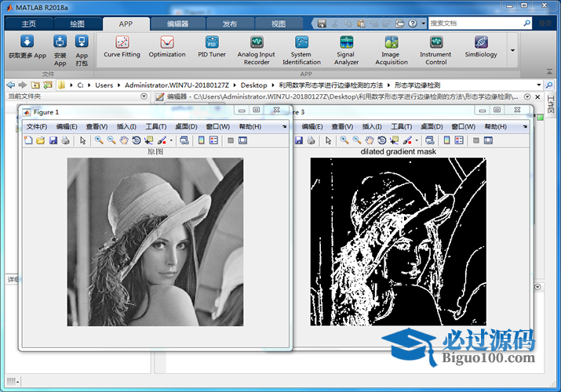The height and width of the screenshot is (392, 561).
Task: Toggle Pan hand tool in Figure 1
Action: (124, 140)
